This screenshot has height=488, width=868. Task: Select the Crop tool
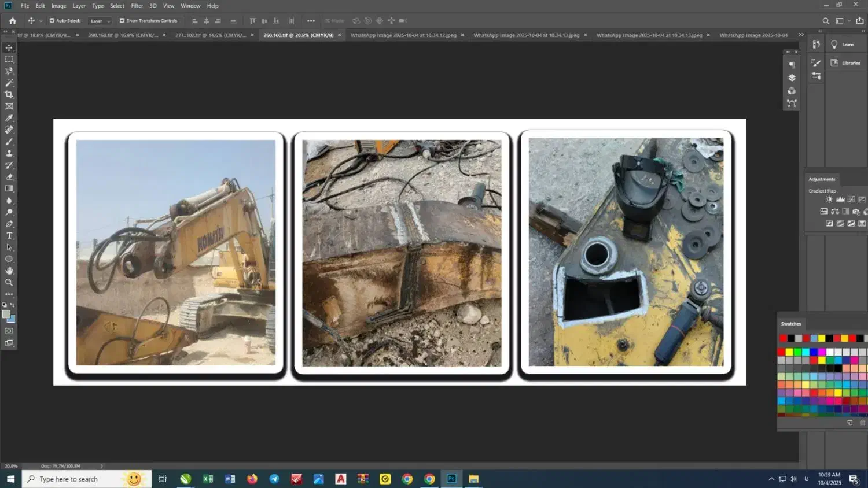click(x=9, y=94)
